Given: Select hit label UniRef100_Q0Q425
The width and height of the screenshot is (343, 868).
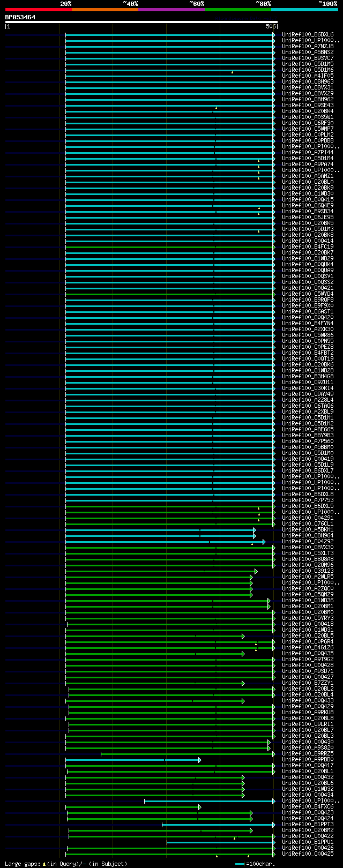Looking at the screenshot, I should pos(308,854).
